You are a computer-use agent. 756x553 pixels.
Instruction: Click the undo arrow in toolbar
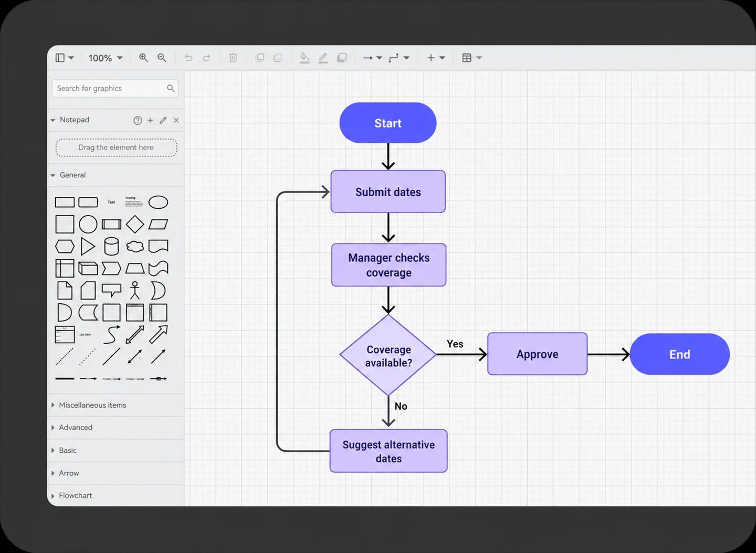pyautogui.click(x=188, y=58)
